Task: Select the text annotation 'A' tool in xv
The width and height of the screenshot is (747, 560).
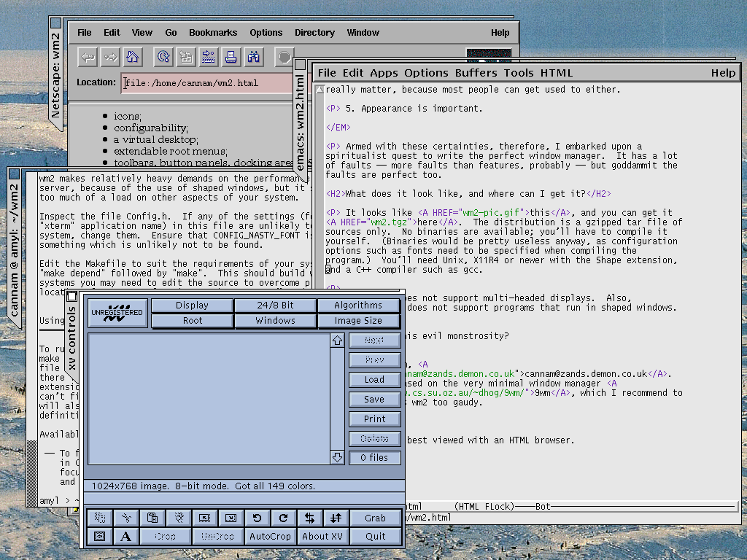Action: point(125,537)
